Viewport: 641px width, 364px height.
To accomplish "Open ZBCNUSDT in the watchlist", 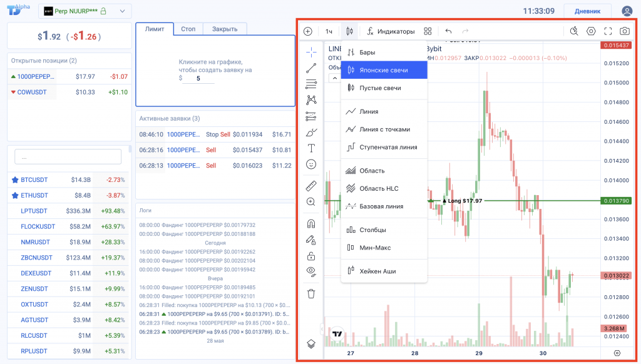I will coord(68,258).
